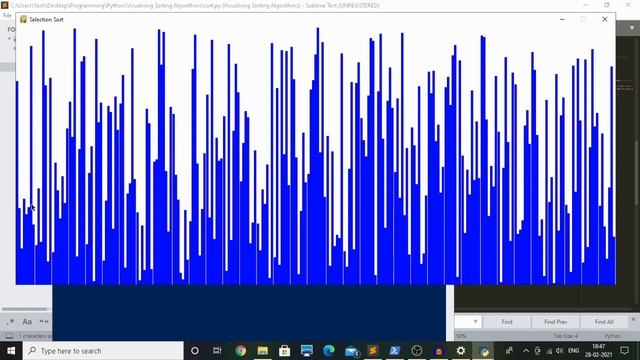640x360 pixels.
Task: Click the Selection Sort window icon
Action: pos(23,19)
